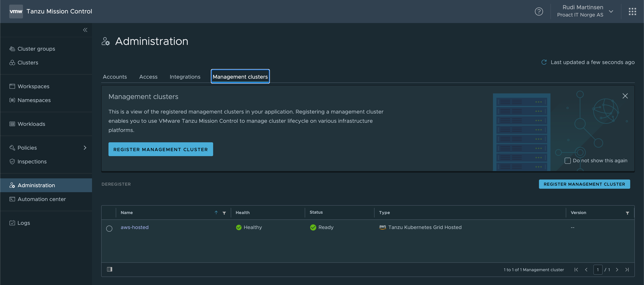Go to last page of table
This screenshot has height=285, width=644.
coord(627,269)
